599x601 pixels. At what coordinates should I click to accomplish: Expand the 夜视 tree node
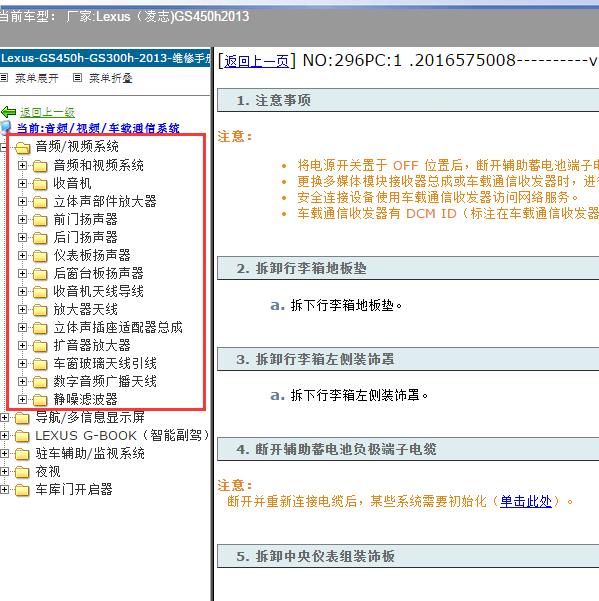4,471
